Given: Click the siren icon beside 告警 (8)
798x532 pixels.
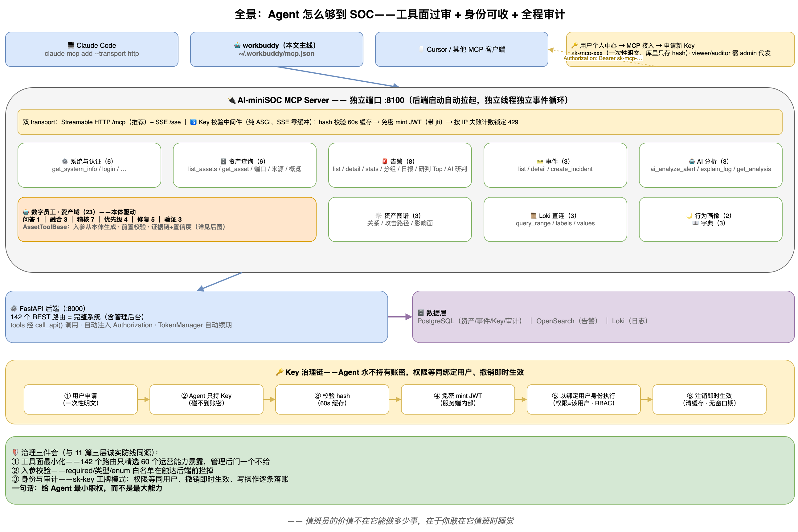Looking at the screenshot, I should point(384,161).
